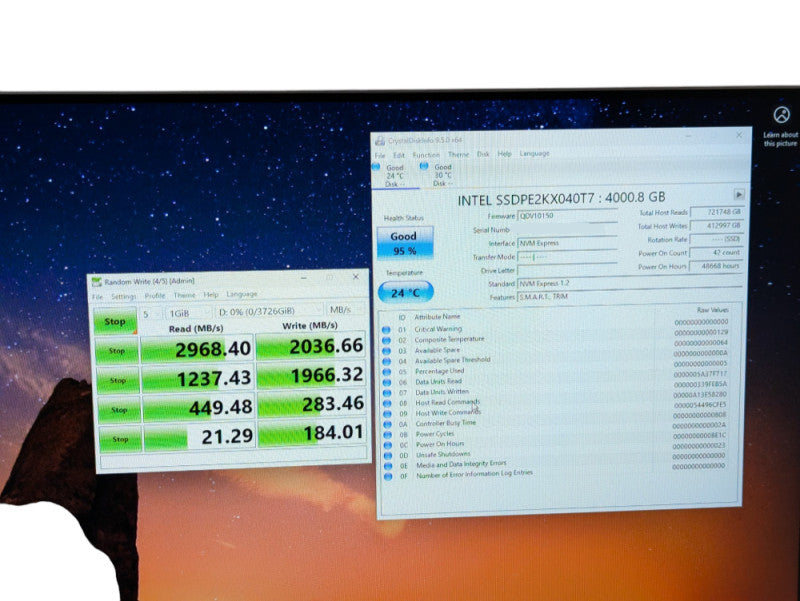This screenshot has width=800, height=601.
Task: Click status circle beside Host Write Commands
Action: (x=387, y=414)
